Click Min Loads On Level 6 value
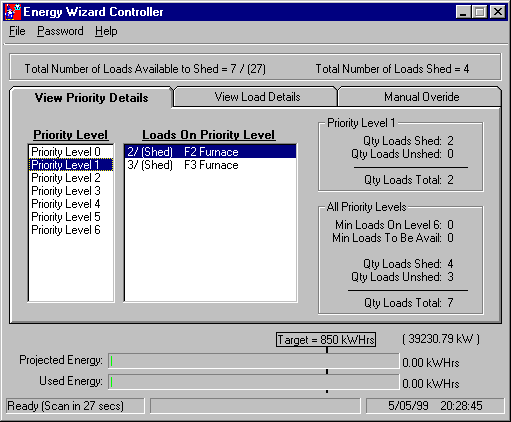 [450, 225]
